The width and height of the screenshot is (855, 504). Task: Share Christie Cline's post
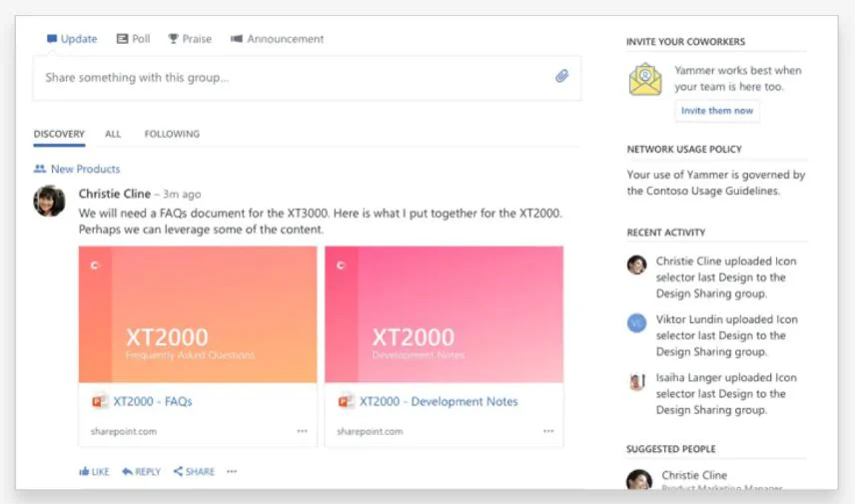[x=194, y=471]
